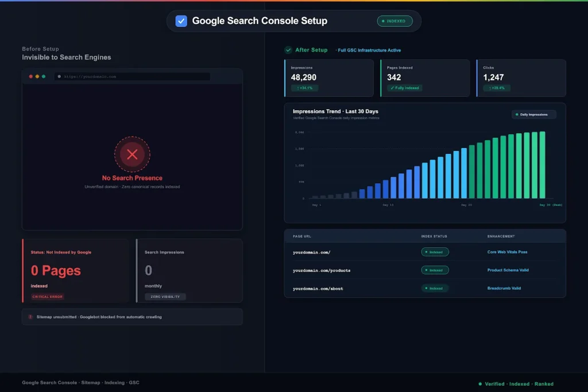Image resolution: width=588 pixels, height=392 pixels.
Task: Click the red warning icon beside Sitemap unsubmitted
Action: [x=30, y=317]
